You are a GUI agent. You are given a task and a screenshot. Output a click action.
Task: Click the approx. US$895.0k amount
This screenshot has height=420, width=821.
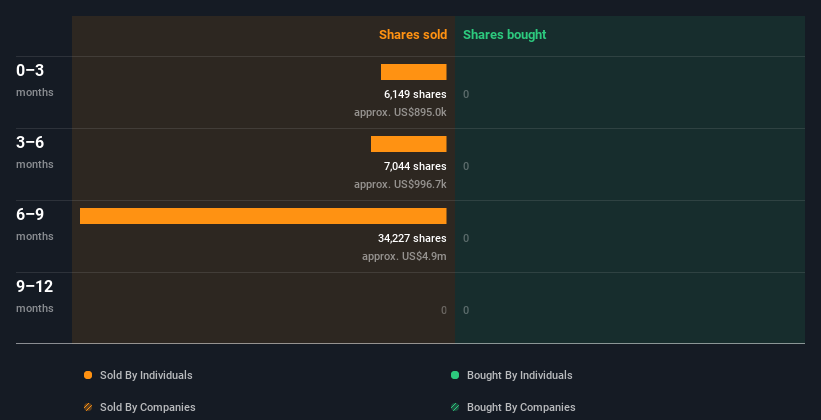pyautogui.click(x=400, y=112)
